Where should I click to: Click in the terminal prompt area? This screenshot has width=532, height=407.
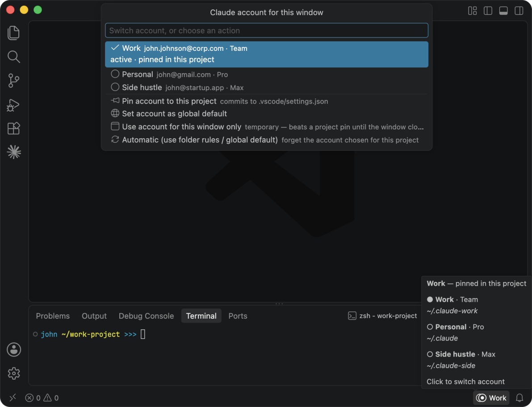143,334
